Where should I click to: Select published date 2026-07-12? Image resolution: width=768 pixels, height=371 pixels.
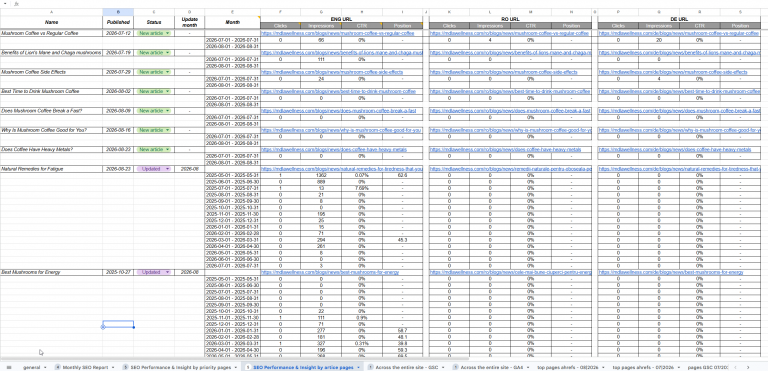click(118, 33)
